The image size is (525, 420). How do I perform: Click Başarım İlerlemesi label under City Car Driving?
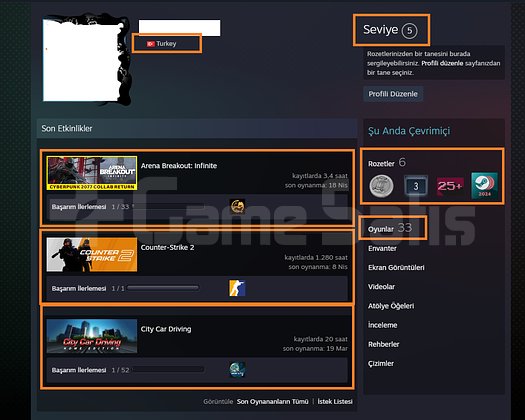79,370
